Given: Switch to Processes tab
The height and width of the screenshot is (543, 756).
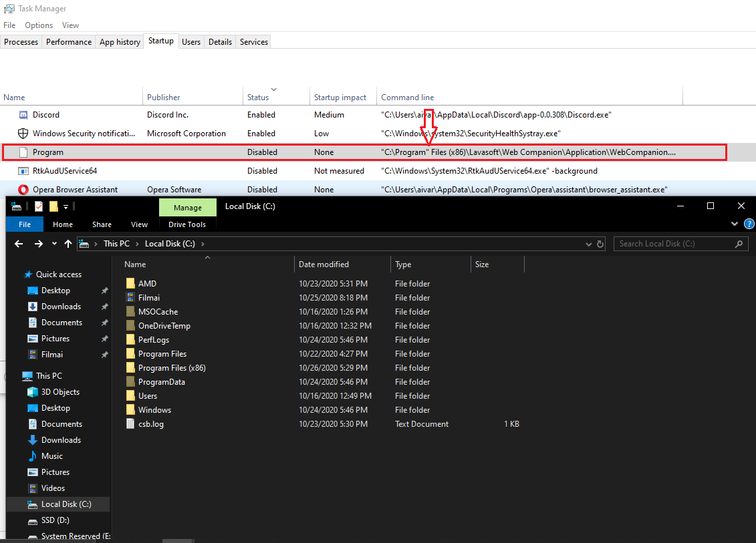Looking at the screenshot, I should [x=21, y=42].
